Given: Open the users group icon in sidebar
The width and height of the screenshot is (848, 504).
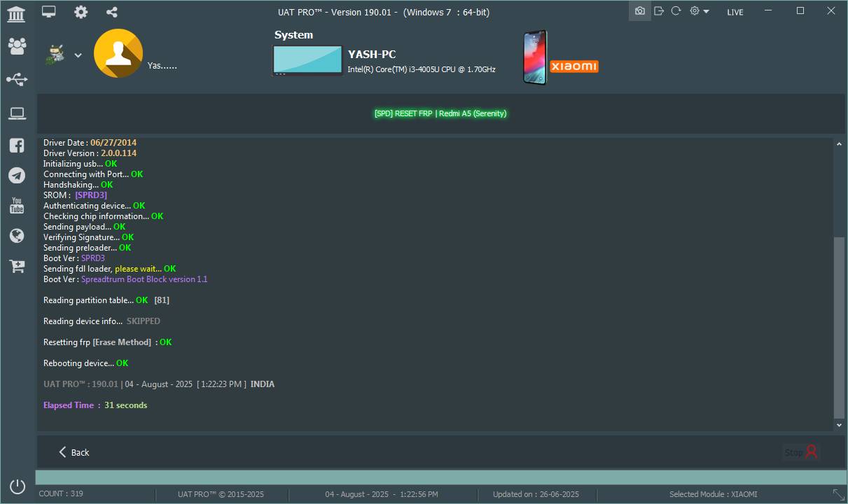Looking at the screenshot, I should click(17, 46).
